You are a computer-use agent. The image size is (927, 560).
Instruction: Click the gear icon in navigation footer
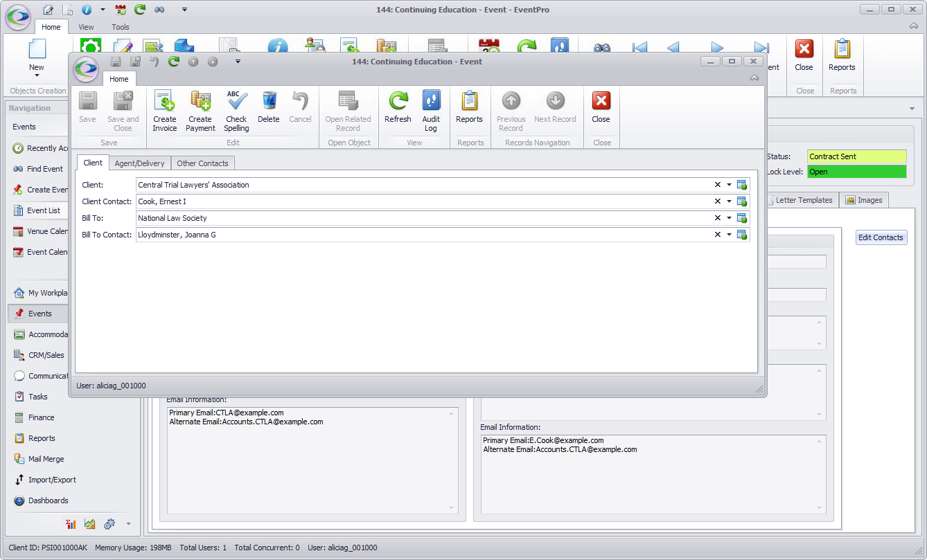click(109, 524)
